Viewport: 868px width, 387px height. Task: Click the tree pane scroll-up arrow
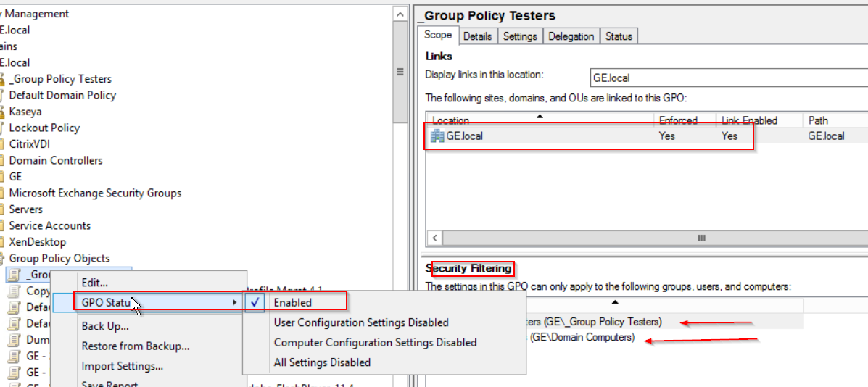400,13
